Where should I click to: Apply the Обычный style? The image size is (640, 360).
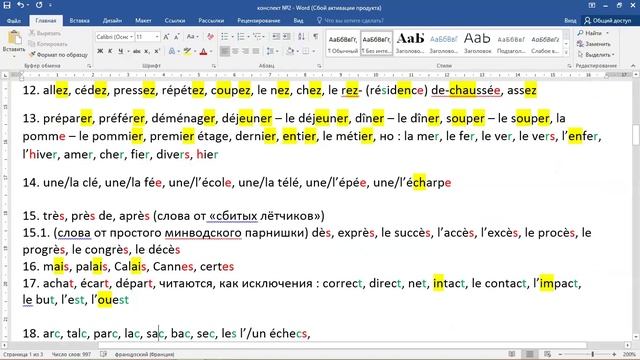click(343, 43)
